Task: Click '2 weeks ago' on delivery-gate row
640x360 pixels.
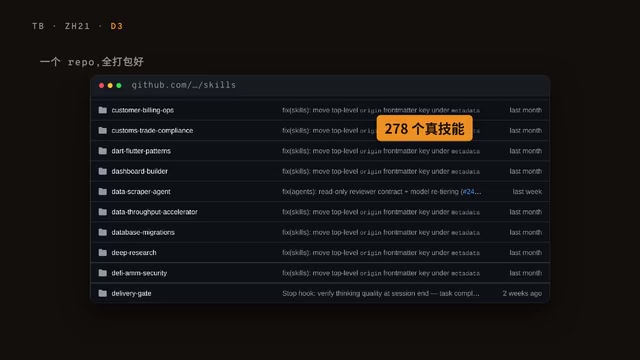Action: pyautogui.click(x=522, y=293)
